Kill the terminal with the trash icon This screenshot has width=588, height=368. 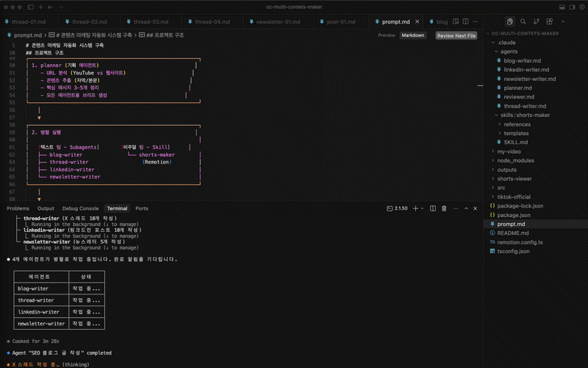[x=444, y=208]
